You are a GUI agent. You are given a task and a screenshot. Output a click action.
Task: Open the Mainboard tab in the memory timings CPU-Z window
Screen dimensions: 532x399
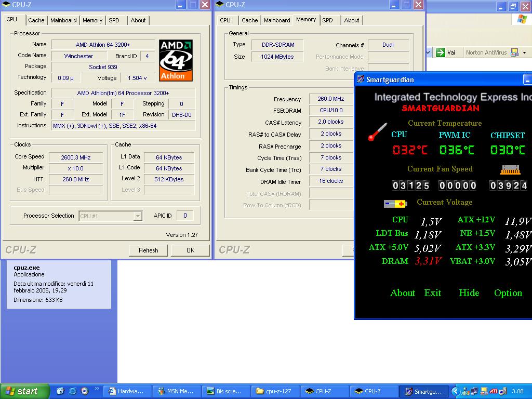tap(277, 20)
